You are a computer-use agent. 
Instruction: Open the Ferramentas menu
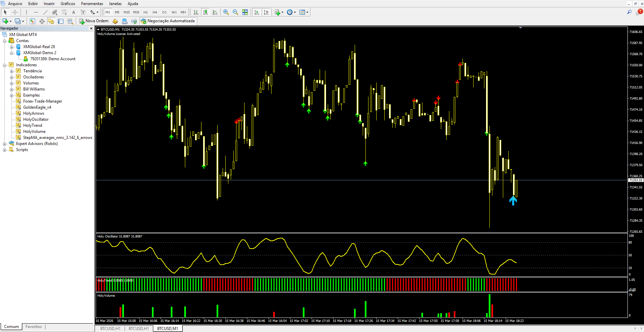[92, 4]
